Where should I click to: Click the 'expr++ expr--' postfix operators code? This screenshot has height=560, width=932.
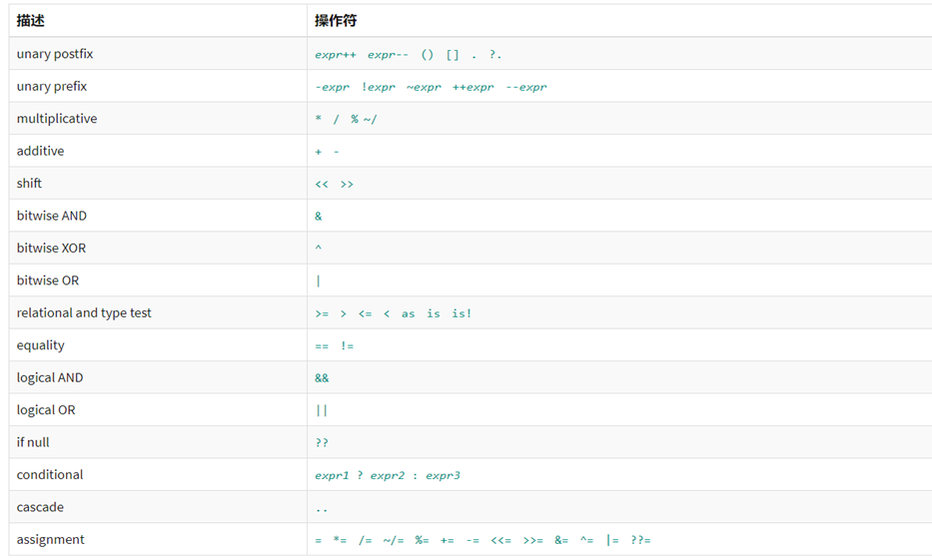coord(362,55)
